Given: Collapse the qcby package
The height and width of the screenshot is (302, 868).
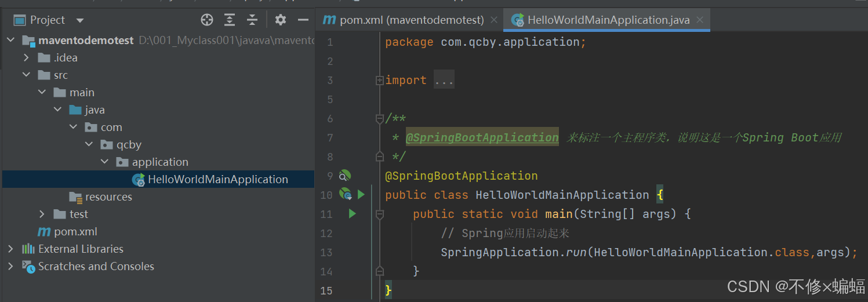Looking at the screenshot, I should click(x=89, y=145).
